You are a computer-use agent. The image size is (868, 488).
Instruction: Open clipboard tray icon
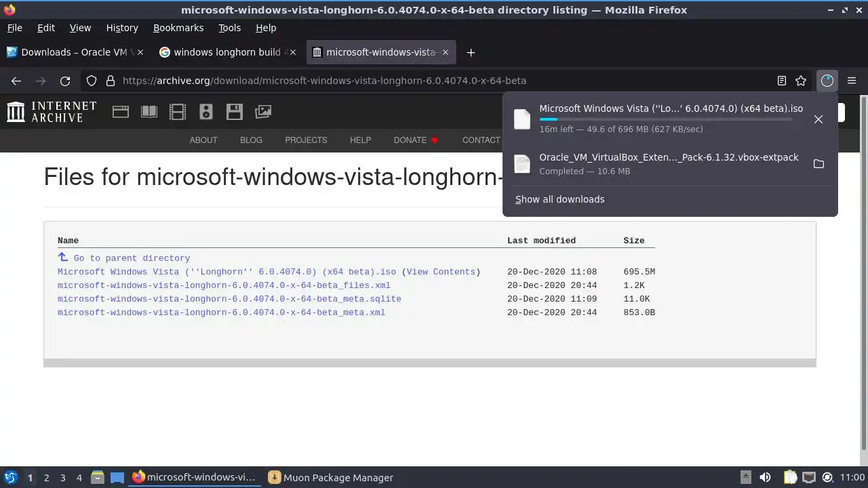(x=790, y=477)
